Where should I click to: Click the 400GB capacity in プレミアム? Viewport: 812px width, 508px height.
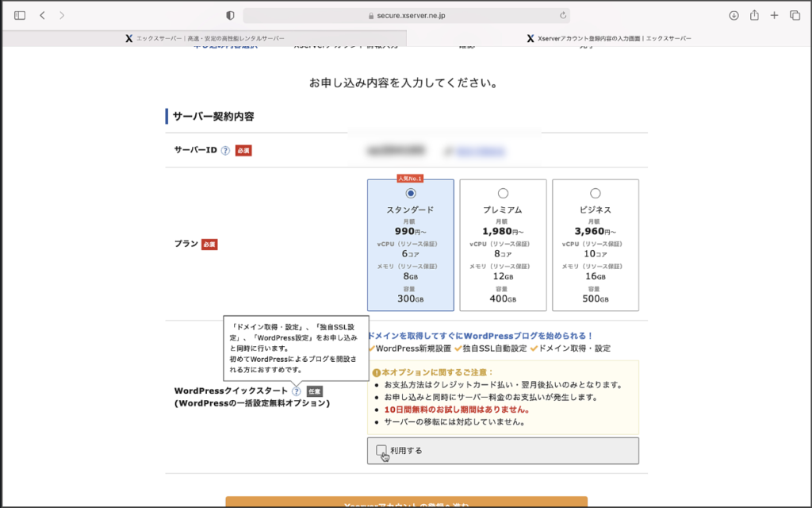[503, 298]
